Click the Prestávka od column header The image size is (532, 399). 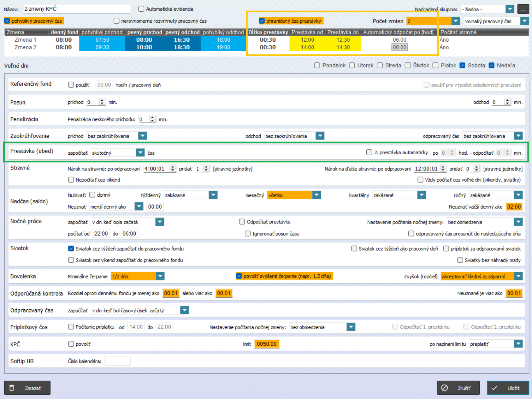(x=307, y=32)
